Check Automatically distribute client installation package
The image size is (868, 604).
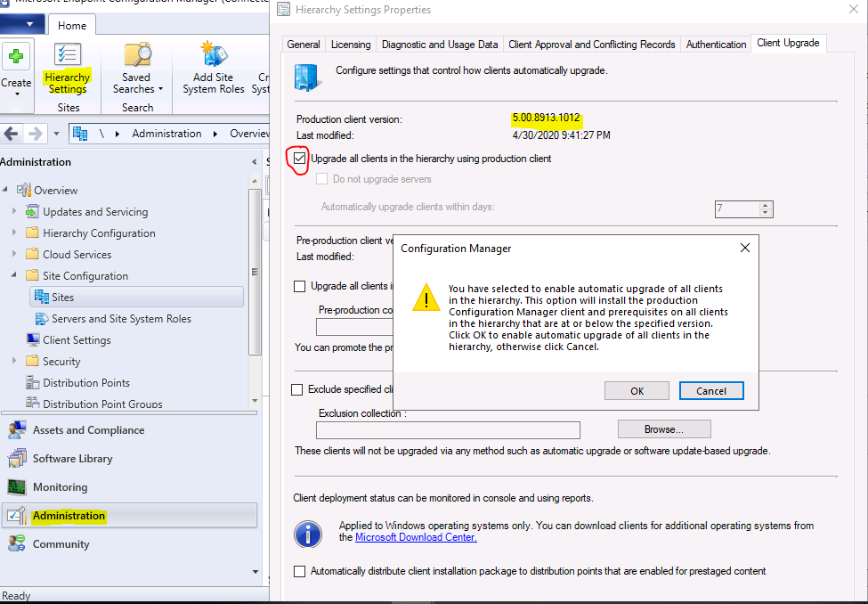(x=299, y=571)
